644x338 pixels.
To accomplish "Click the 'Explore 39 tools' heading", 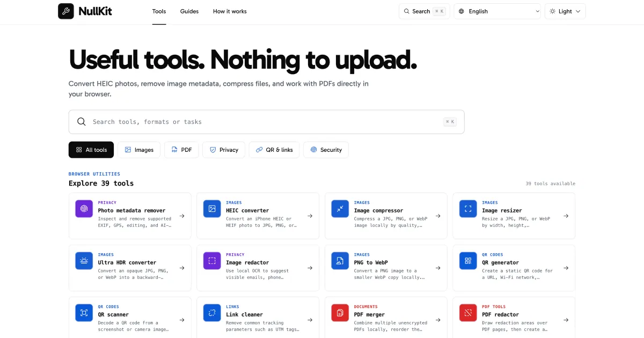I will pyautogui.click(x=101, y=183).
